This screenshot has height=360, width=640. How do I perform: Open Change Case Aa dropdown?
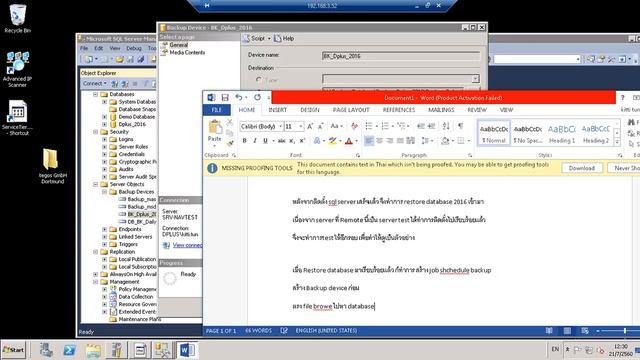[x=336, y=127]
